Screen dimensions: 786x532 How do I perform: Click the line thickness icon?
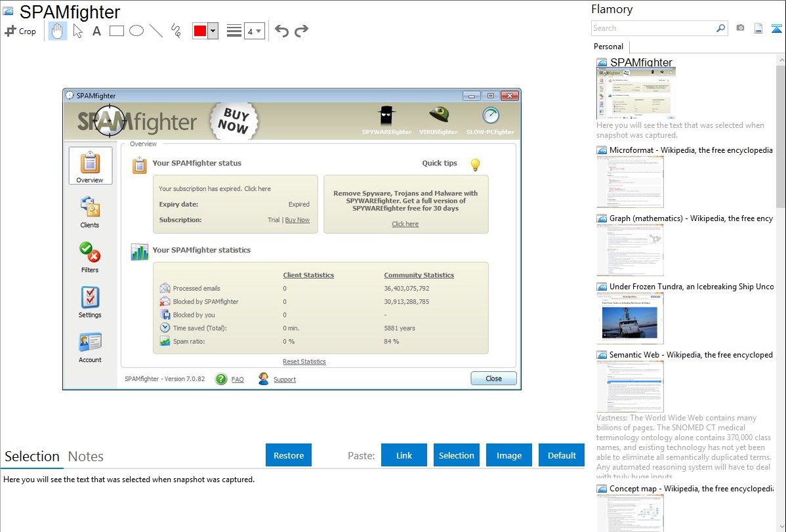[234, 31]
